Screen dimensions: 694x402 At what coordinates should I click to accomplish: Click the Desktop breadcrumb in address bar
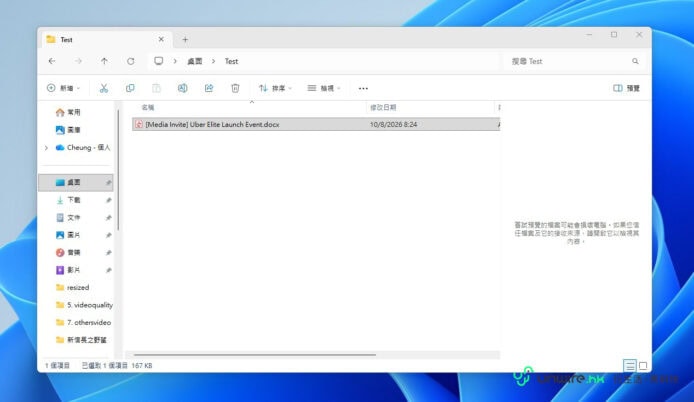[195, 61]
